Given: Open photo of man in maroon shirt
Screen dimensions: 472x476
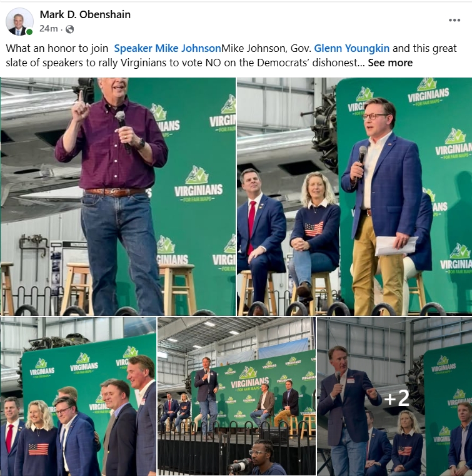Looking at the screenshot, I should pos(118,196).
